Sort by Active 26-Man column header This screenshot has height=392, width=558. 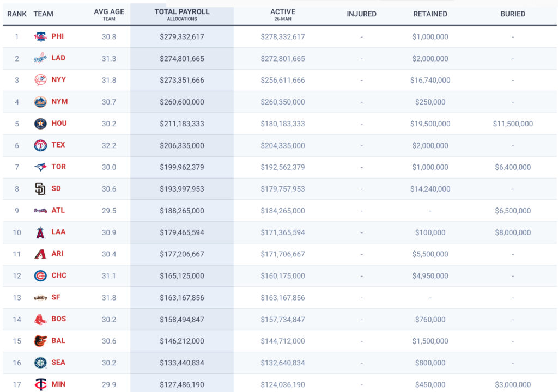(x=283, y=14)
